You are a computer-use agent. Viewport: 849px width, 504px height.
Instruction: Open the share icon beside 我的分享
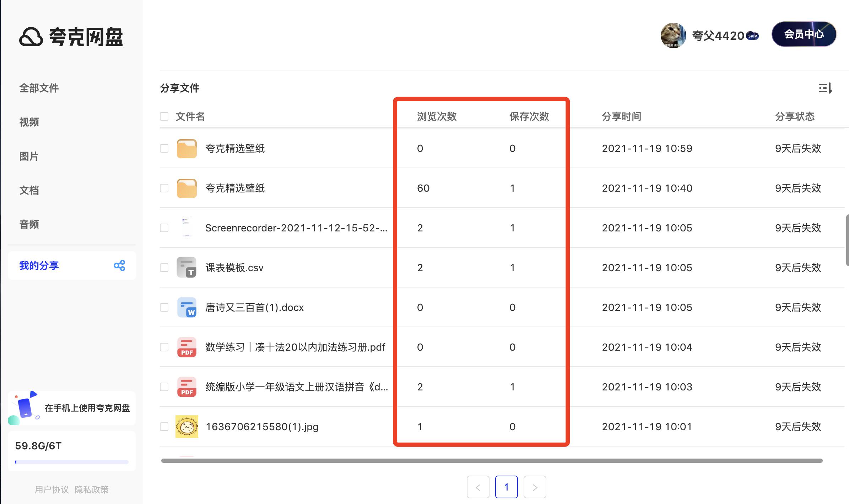(119, 265)
